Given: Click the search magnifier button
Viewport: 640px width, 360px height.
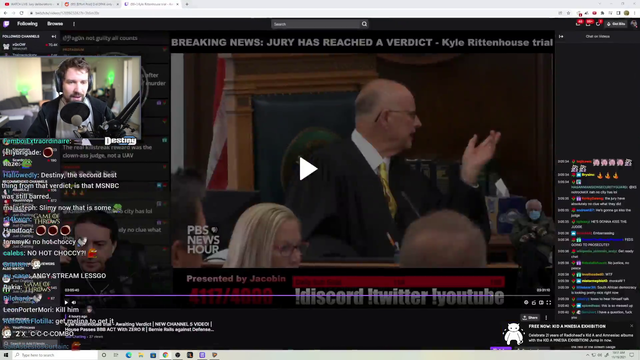Looking at the screenshot, I should [364, 24].
